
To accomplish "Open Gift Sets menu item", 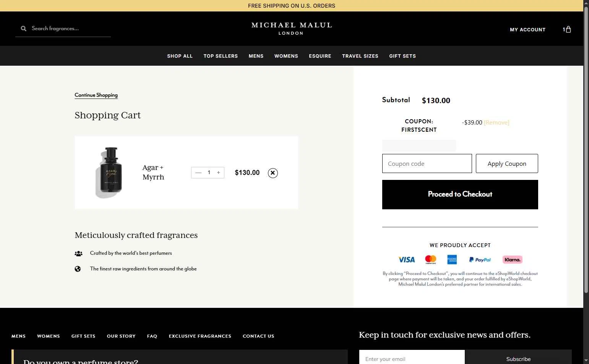I will pos(402,56).
